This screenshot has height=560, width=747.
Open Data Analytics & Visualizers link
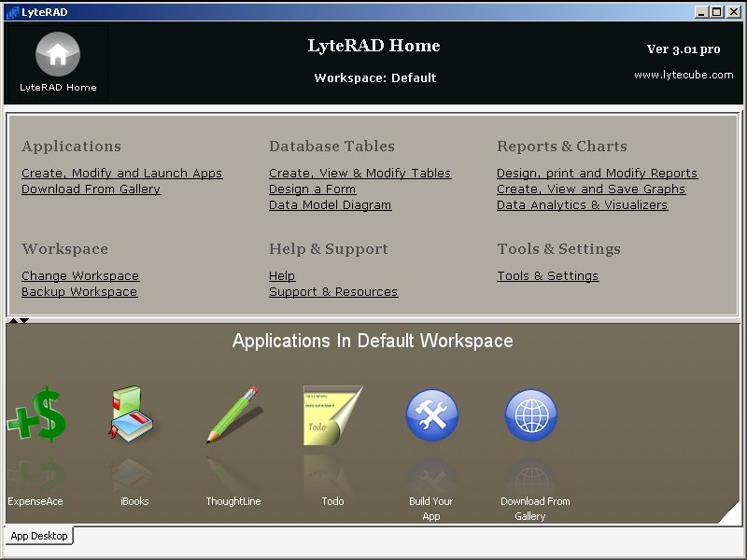click(x=582, y=204)
